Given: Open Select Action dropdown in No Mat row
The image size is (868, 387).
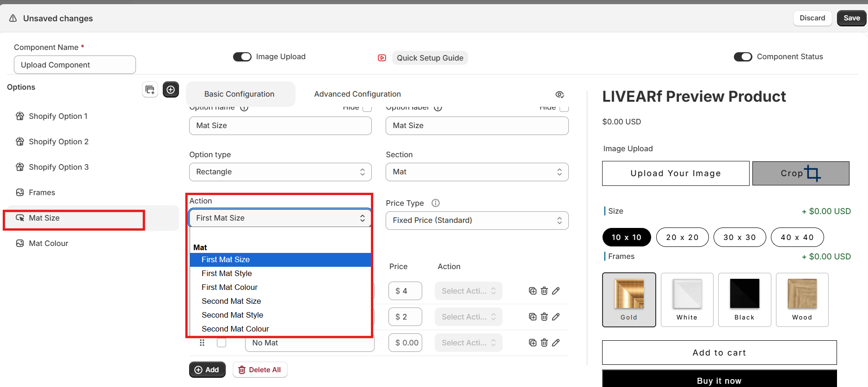Looking at the screenshot, I should point(468,343).
